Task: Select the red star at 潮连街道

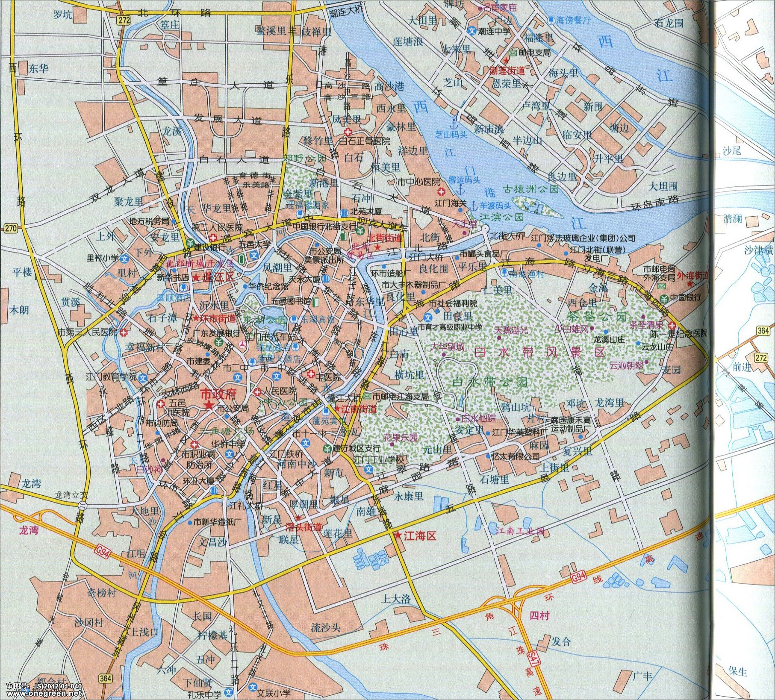Action: pyautogui.click(x=506, y=61)
